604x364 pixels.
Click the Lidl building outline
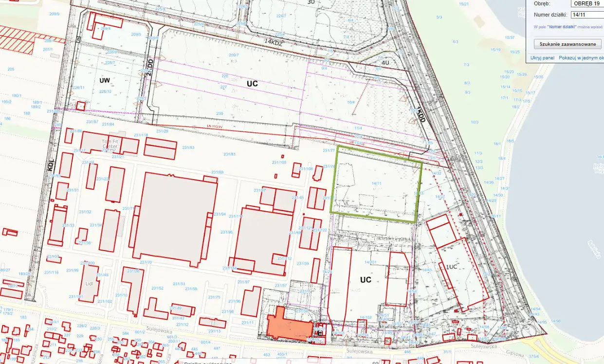pos(89,283)
